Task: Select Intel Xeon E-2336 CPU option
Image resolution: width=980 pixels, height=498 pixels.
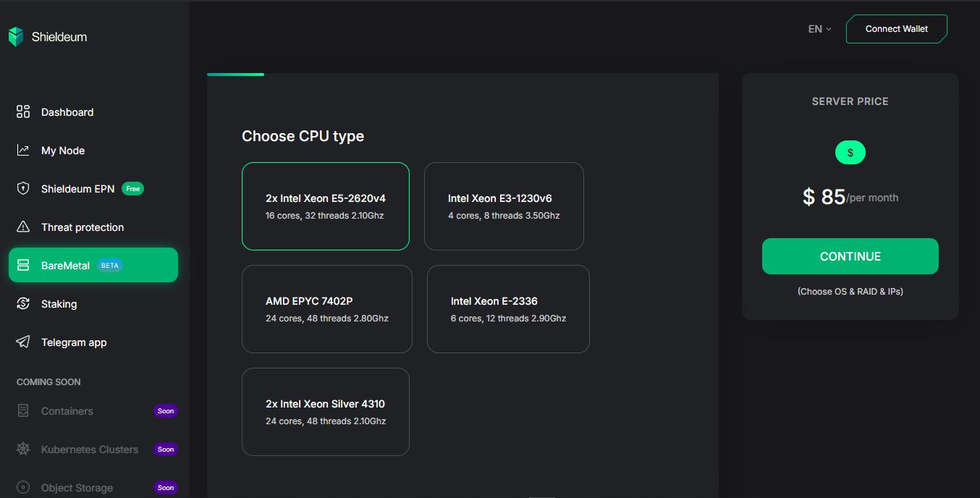Action: (x=508, y=309)
